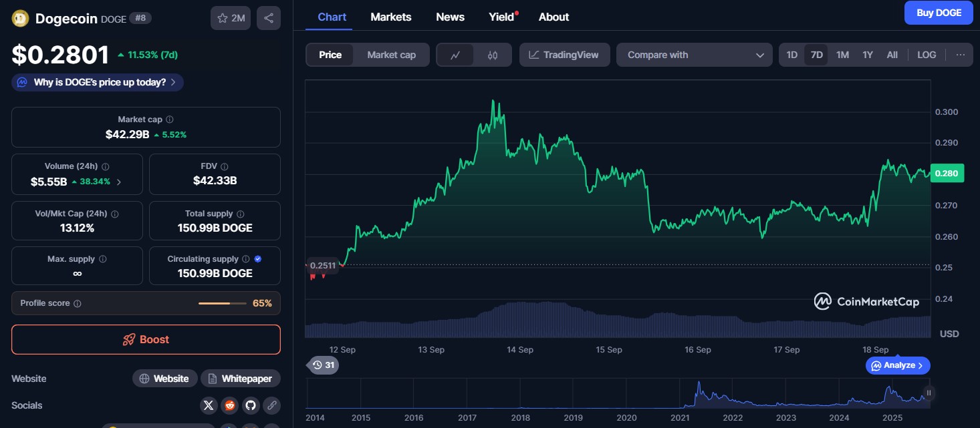Set chart range to 1Y

pyautogui.click(x=868, y=55)
